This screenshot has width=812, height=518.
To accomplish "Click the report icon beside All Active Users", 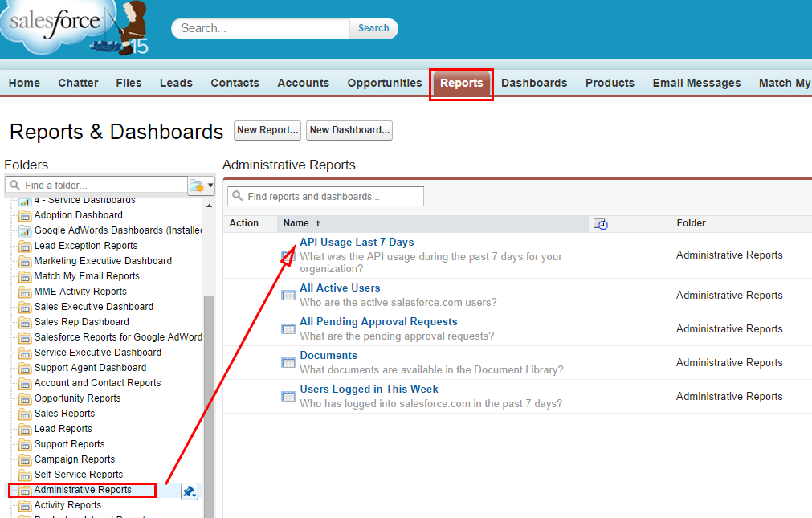I will tap(288, 296).
